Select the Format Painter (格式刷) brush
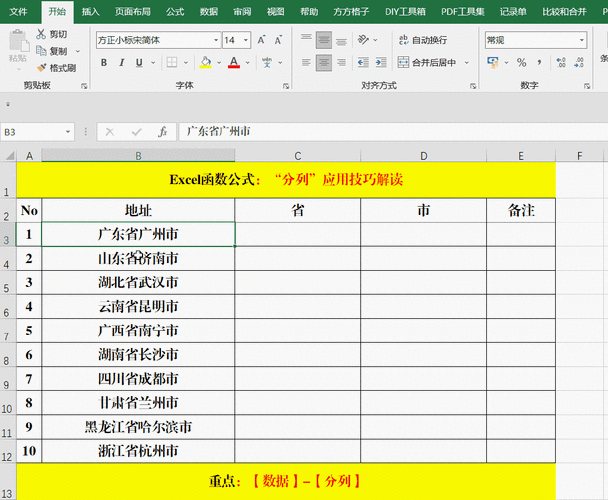This screenshot has width=608, height=500. tap(41, 68)
